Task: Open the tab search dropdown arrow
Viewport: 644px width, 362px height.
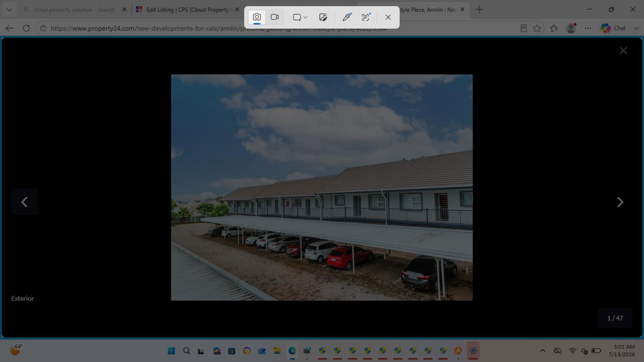Action: (9, 10)
